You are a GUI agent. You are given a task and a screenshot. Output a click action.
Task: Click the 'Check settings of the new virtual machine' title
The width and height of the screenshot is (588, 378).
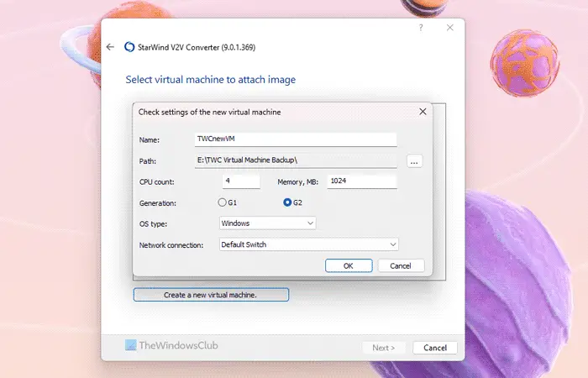click(210, 112)
